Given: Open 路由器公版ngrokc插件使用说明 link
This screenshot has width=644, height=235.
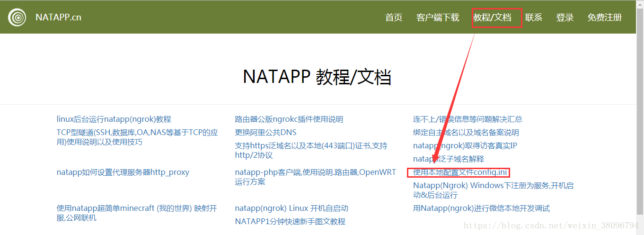Looking at the screenshot, I should pyautogui.click(x=289, y=119).
